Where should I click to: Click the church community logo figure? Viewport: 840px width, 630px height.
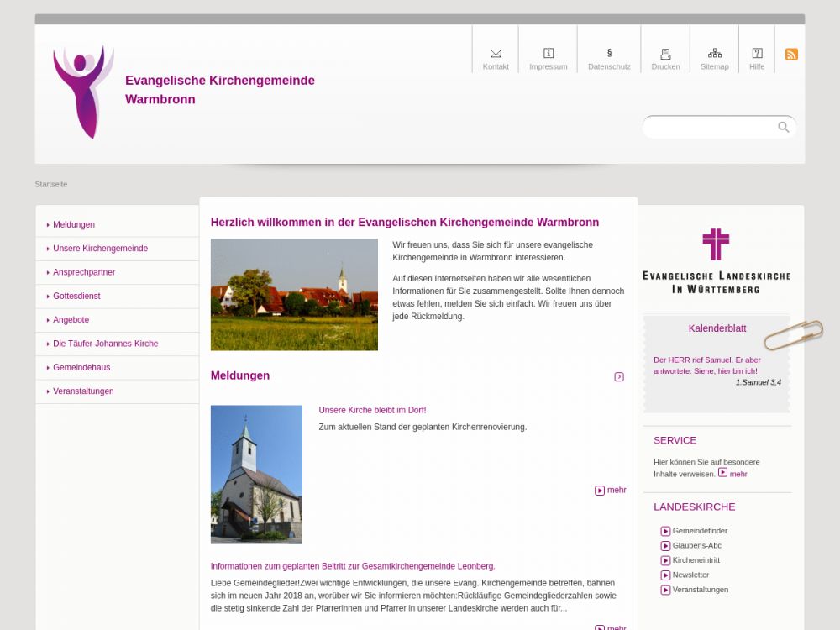[82, 92]
